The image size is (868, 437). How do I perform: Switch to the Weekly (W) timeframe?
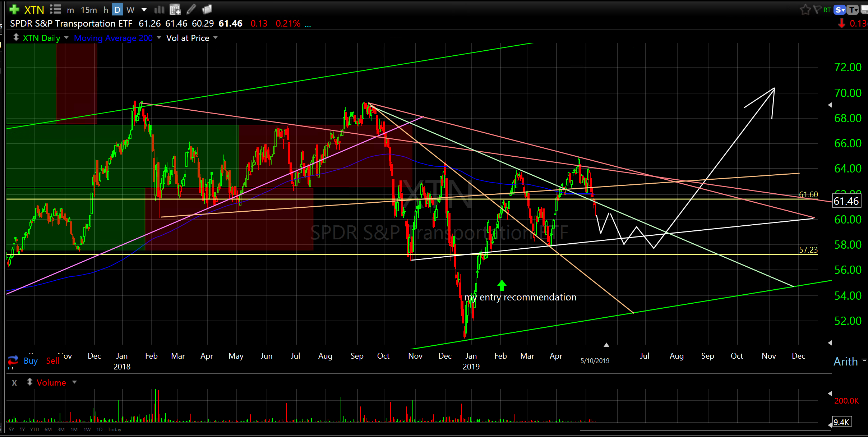coord(130,10)
